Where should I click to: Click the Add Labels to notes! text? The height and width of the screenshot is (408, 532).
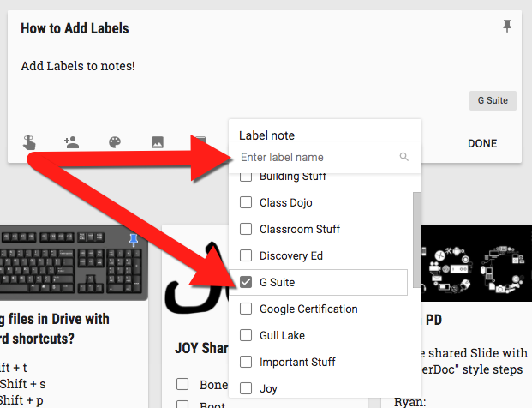click(x=78, y=66)
